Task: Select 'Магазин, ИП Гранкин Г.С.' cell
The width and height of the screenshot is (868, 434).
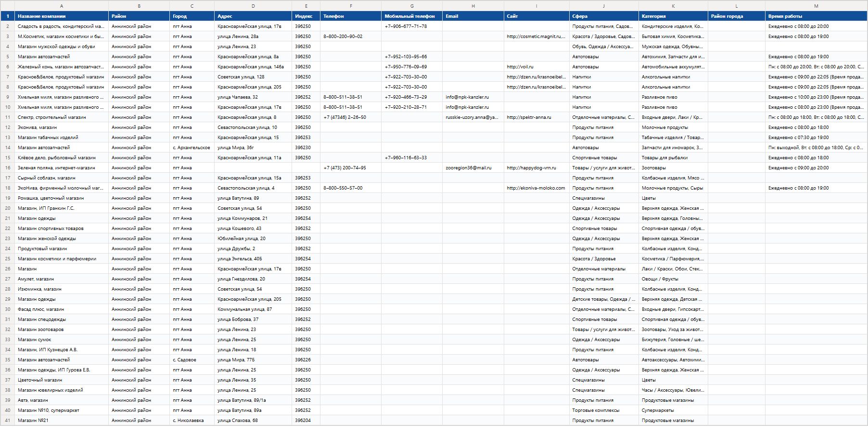Action: click(x=62, y=208)
